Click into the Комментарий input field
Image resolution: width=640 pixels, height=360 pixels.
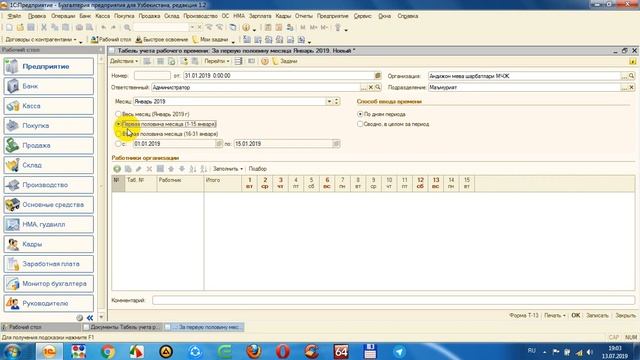[393, 300]
